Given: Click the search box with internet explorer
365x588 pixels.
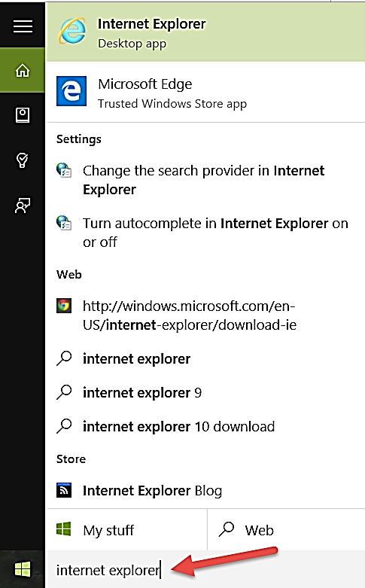Looking at the screenshot, I should (205, 570).
